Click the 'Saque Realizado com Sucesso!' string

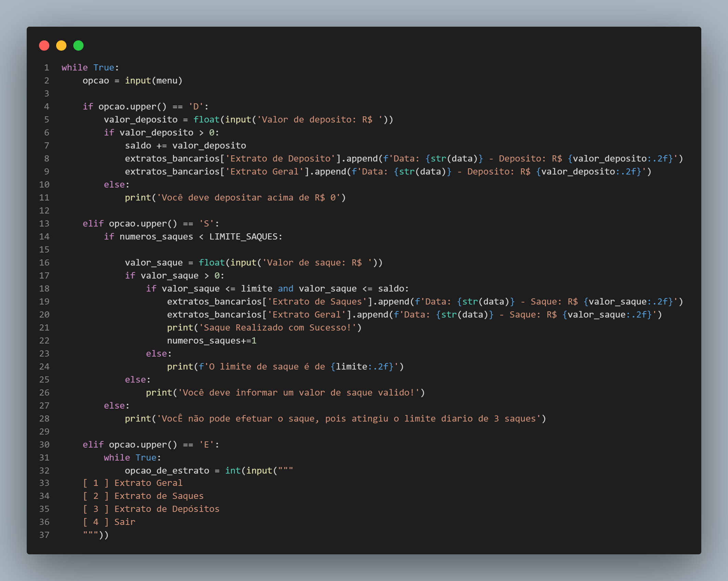point(277,327)
